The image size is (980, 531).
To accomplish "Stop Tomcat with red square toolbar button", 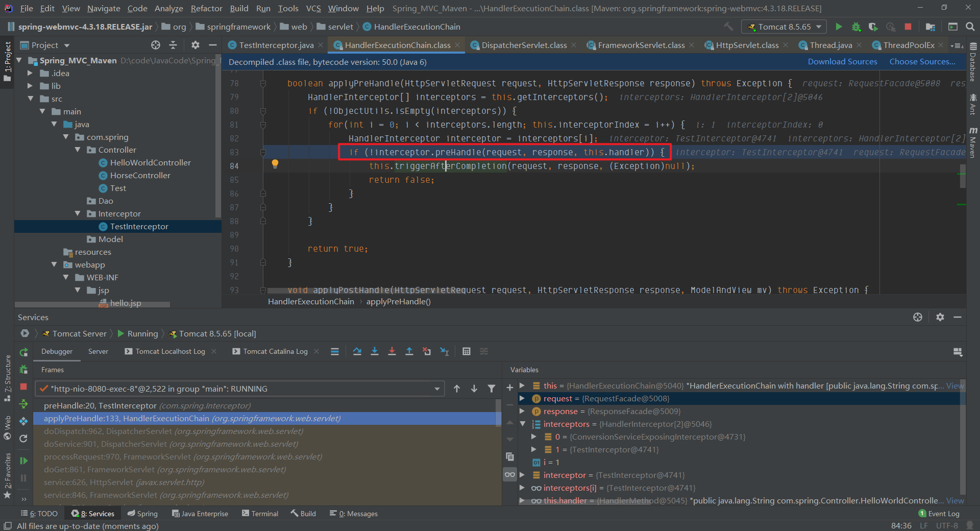I will coord(908,27).
